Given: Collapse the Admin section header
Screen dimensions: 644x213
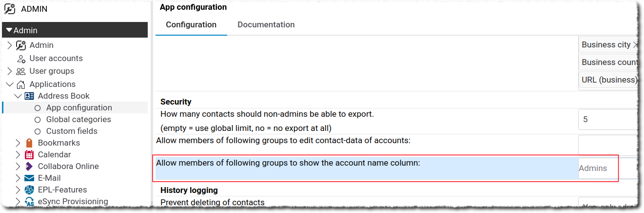Looking at the screenshot, I should point(9,30).
